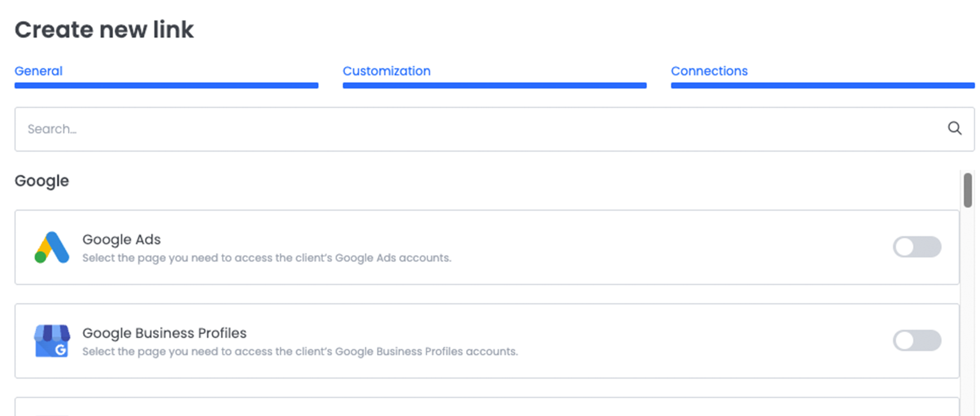Focus the Search input field

click(494, 129)
